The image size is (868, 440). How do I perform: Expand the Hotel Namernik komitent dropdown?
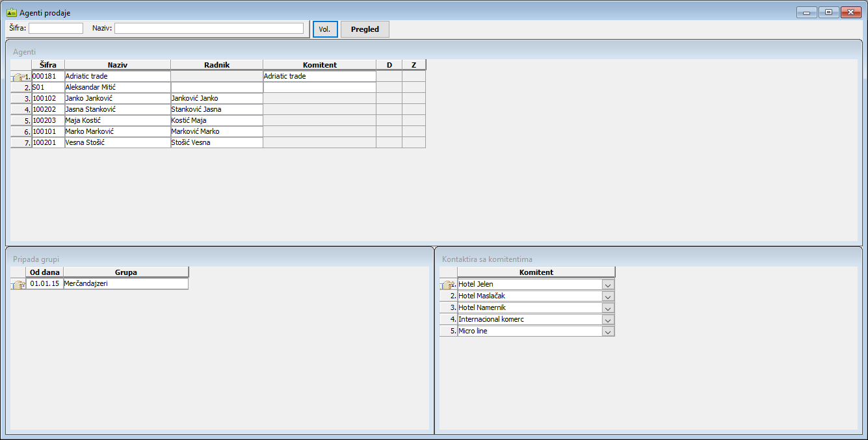[608, 308]
